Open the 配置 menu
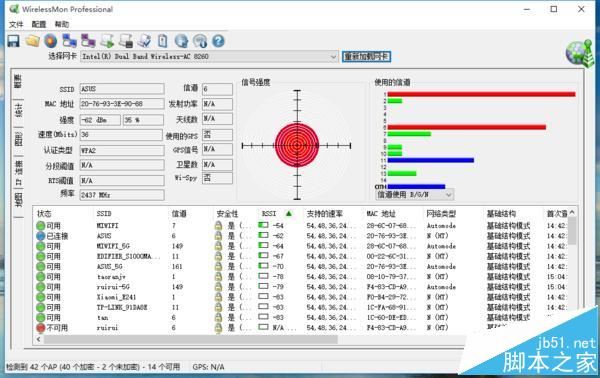Image resolution: width=600 pixels, height=378 pixels. [x=39, y=24]
